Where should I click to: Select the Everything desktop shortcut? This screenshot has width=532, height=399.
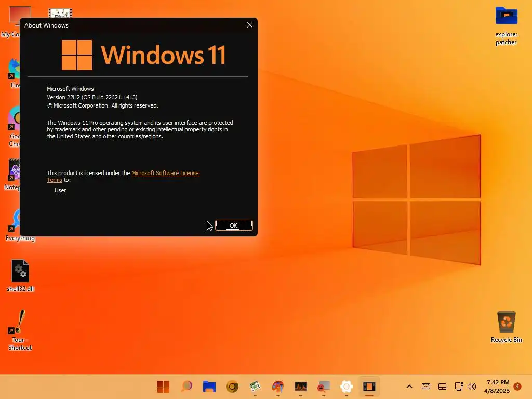point(20,225)
